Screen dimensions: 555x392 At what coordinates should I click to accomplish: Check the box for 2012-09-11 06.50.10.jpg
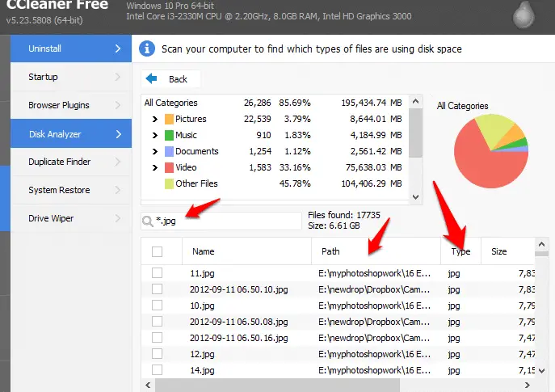pyautogui.click(x=158, y=289)
